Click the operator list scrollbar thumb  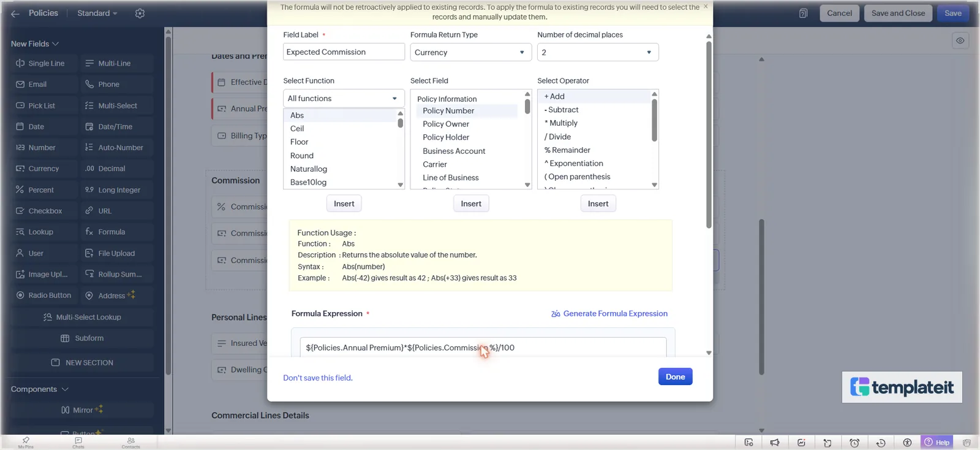tap(654, 120)
